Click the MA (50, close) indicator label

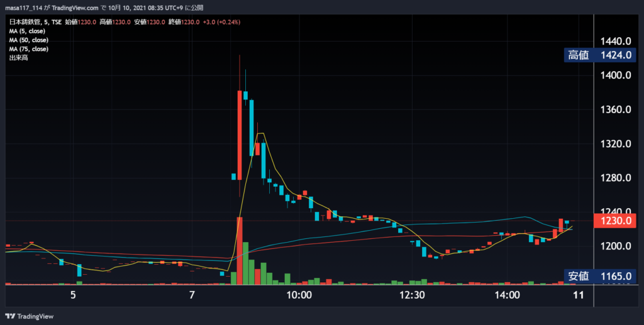coord(29,40)
